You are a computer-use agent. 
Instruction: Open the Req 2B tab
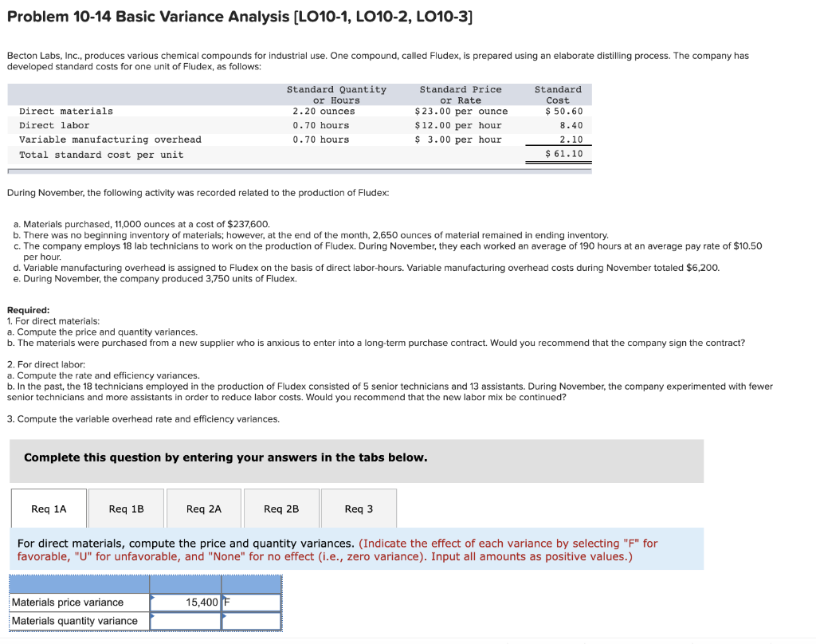280,508
